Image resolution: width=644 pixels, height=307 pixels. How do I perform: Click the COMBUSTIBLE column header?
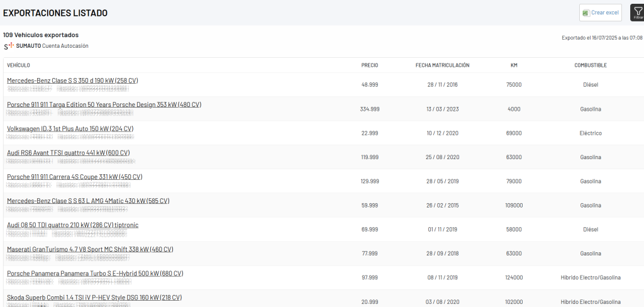[591, 65]
